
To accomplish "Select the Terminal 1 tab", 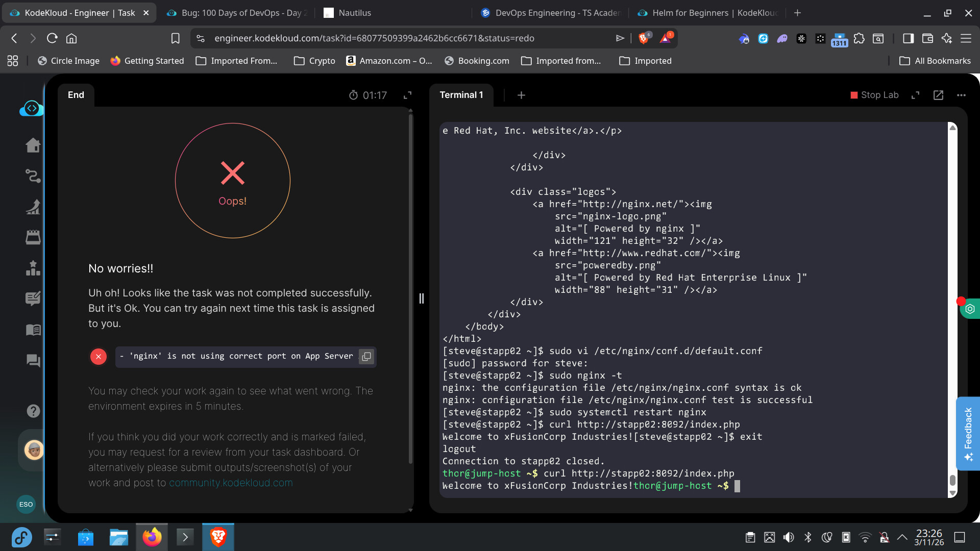I will pyautogui.click(x=461, y=95).
